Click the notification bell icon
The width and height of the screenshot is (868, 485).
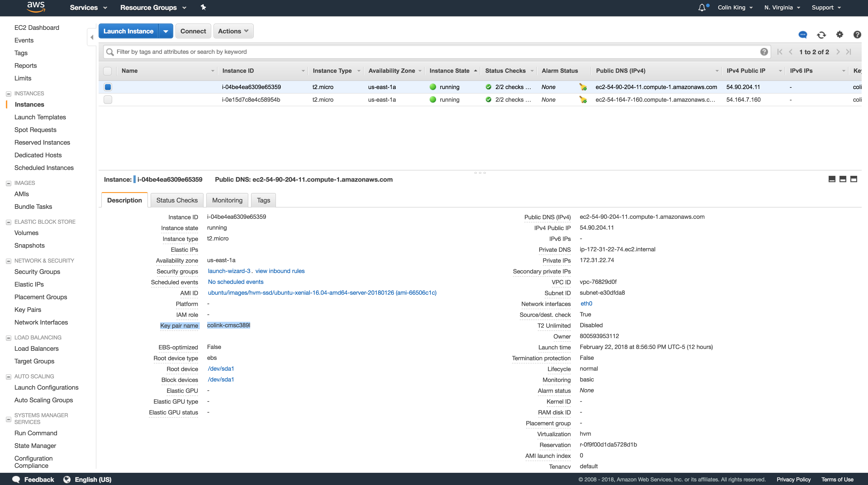click(702, 7)
